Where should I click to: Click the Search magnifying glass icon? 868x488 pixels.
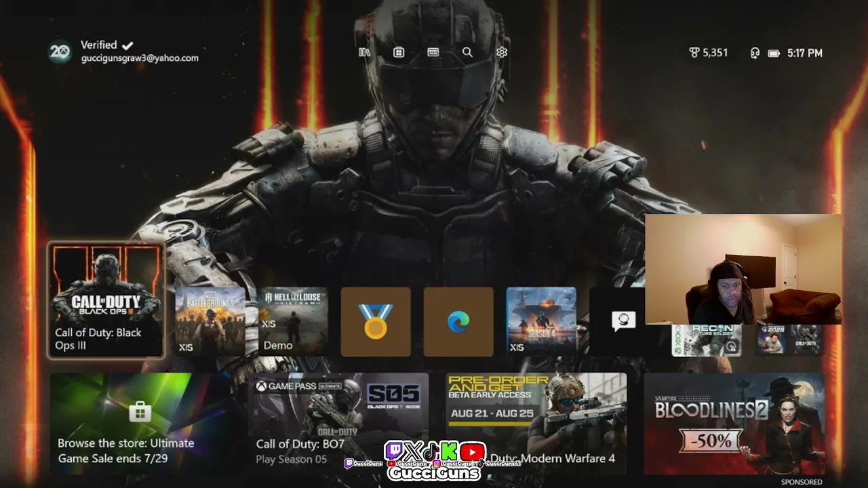(467, 52)
